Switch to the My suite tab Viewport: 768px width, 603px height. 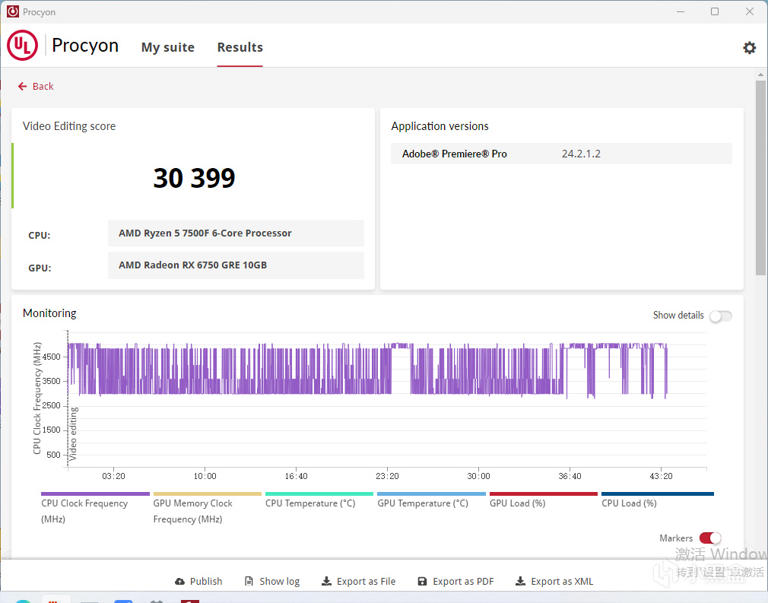(x=168, y=48)
